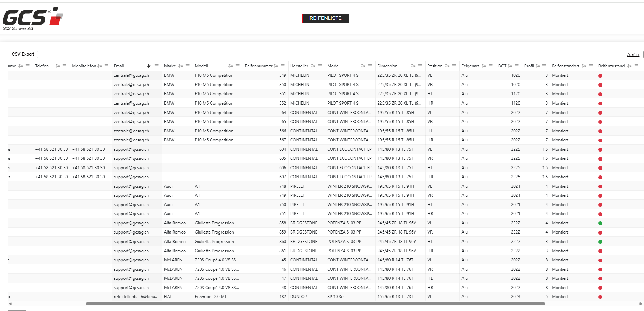Select tire number 45 cell
This screenshot has height=311, width=644.
tap(266, 260)
